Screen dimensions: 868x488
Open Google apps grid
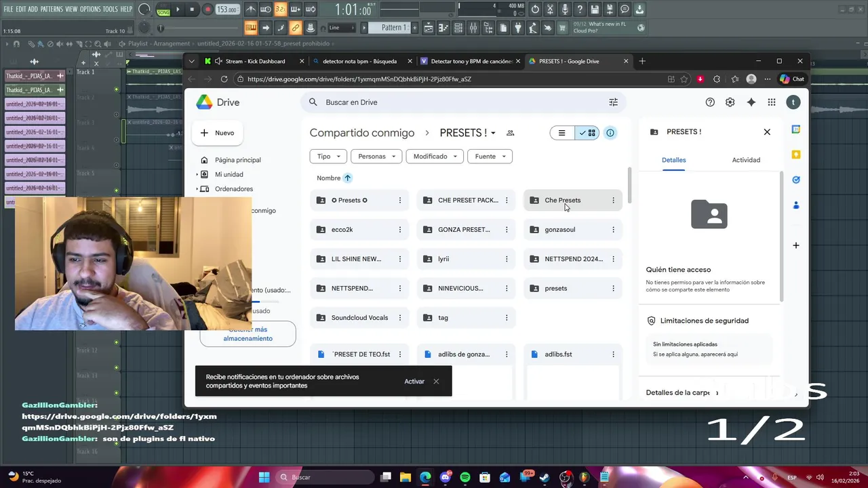(x=772, y=102)
